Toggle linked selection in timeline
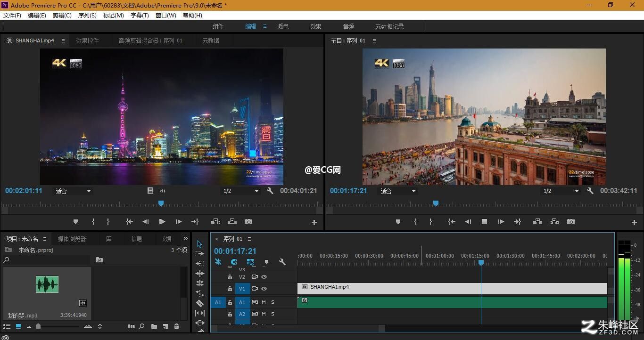 point(250,262)
